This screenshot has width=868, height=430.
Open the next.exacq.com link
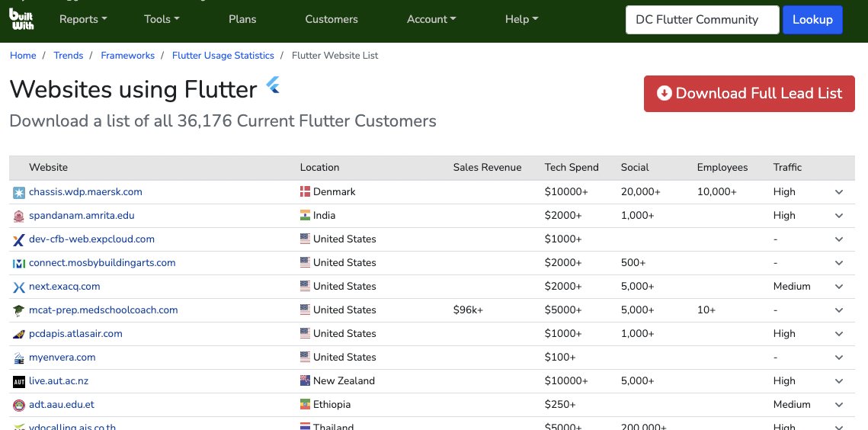pyautogui.click(x=64, y=287)
